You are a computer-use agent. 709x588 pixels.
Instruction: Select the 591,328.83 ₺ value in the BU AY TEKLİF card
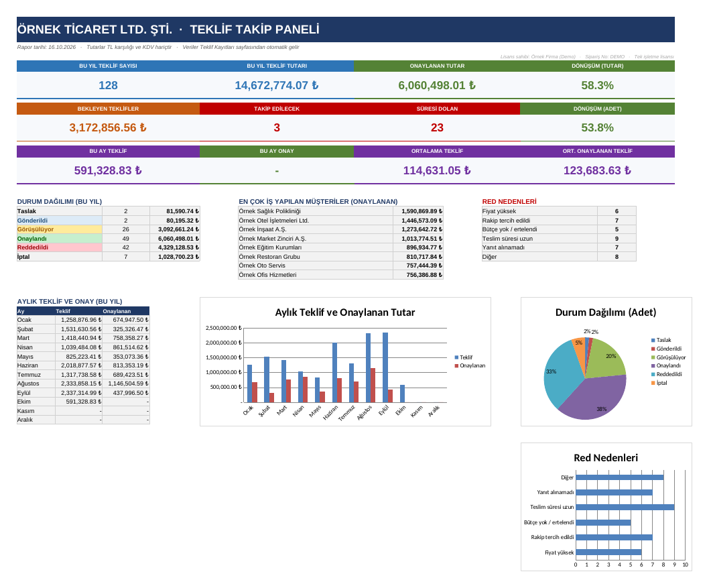(108, 170)
